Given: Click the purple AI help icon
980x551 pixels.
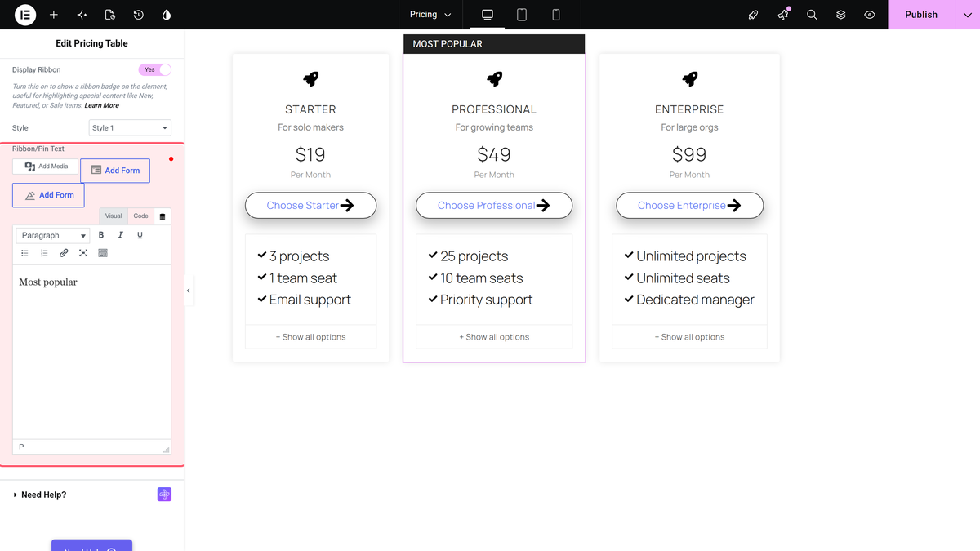Looking at the screenshot, I should coord(164,495).
